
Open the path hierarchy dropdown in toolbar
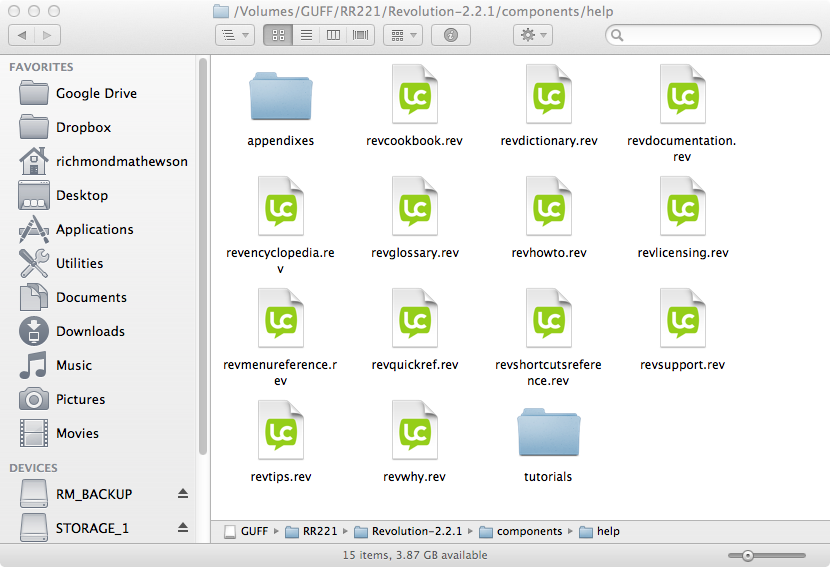[x=235, y=35]
